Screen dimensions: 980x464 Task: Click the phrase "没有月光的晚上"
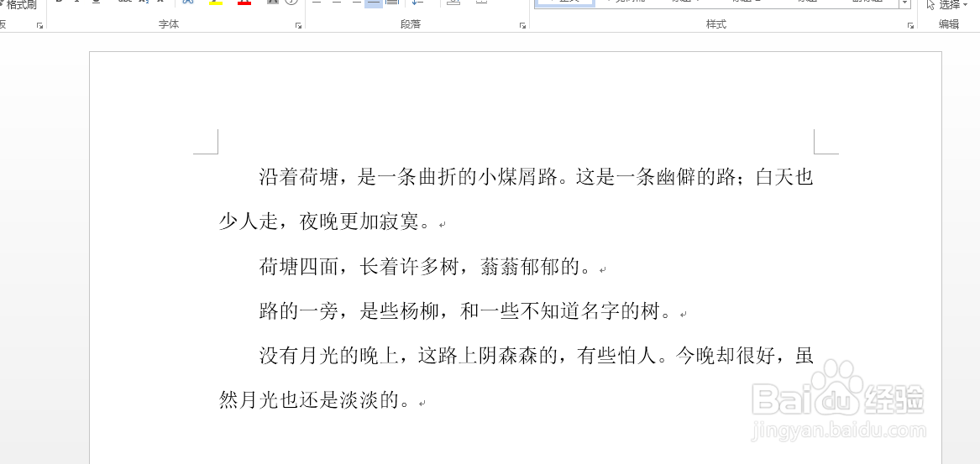click(x=328, y=356)
